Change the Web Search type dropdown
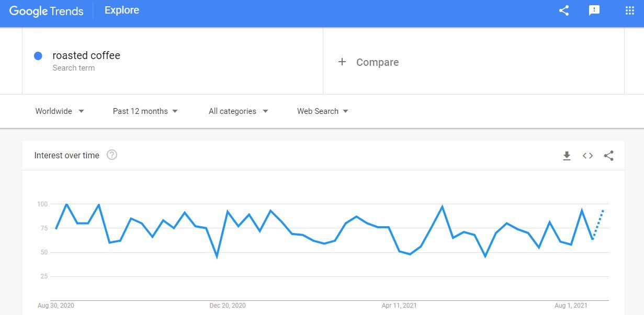Viewport: 644px width, 315px height. click(323, 111)
